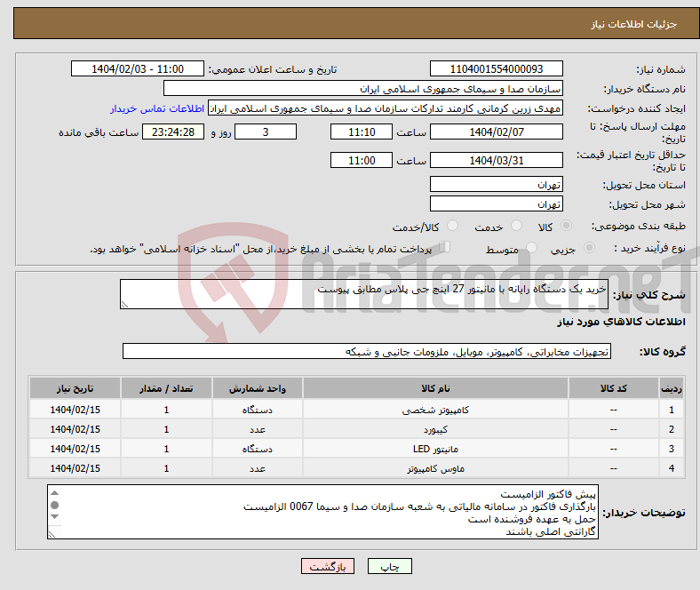Open the اطلاعات تماس خریدار link
The image size is (700, 590).
[157, 108]
